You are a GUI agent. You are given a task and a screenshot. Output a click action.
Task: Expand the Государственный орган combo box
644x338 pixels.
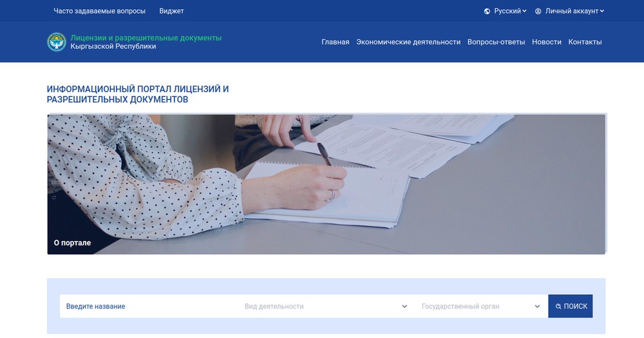click(x=480, y=306)
